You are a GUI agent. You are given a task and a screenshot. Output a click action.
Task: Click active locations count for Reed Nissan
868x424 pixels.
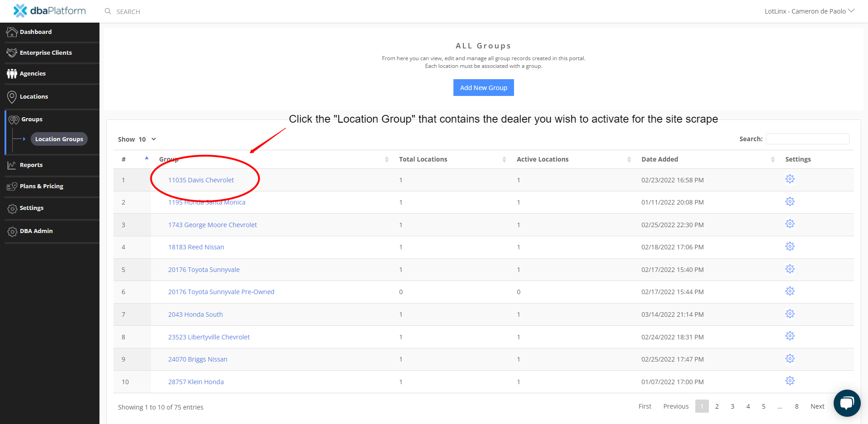point(519,247)
